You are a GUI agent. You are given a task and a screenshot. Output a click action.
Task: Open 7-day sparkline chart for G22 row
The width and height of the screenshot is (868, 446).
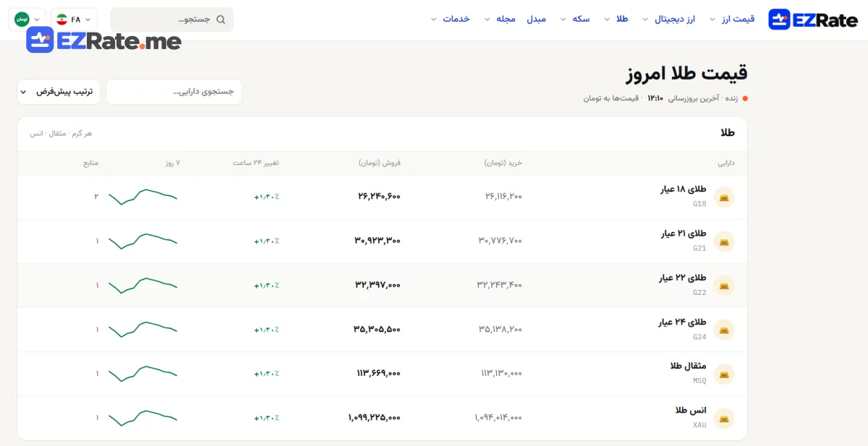pos(143,285)
